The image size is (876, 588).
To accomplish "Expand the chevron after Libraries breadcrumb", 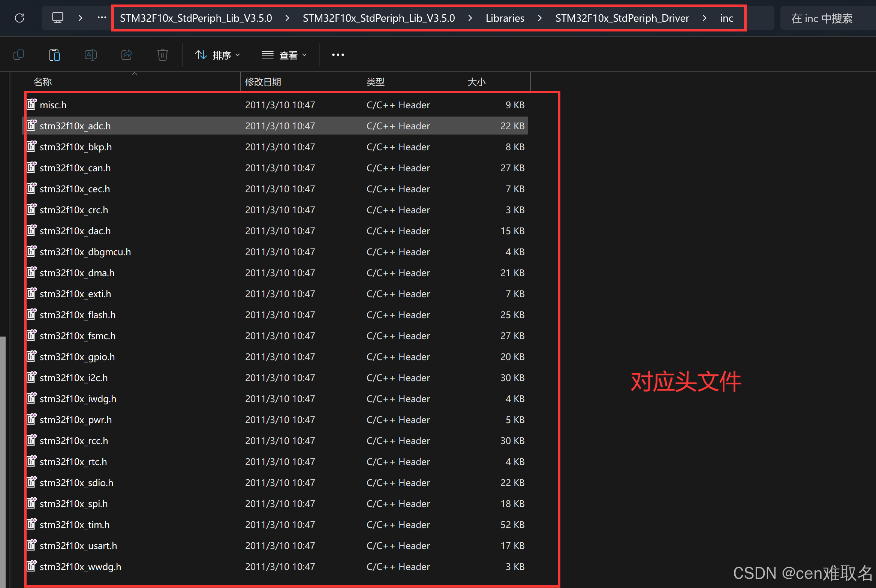I will click(540, 18).
